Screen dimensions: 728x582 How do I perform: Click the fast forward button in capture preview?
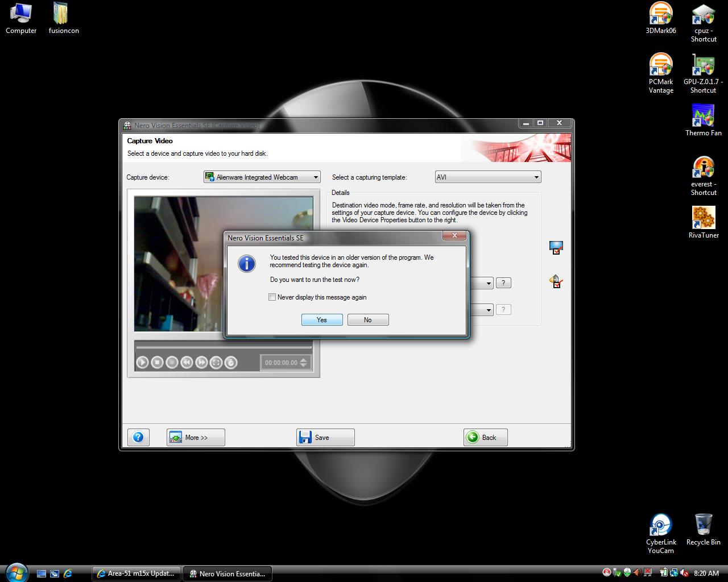coord(201,362)
